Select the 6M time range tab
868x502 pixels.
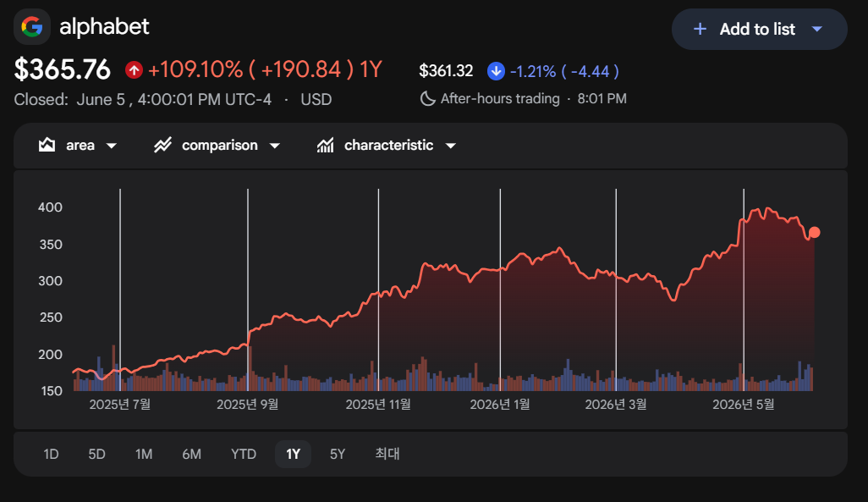click(191, 455)
